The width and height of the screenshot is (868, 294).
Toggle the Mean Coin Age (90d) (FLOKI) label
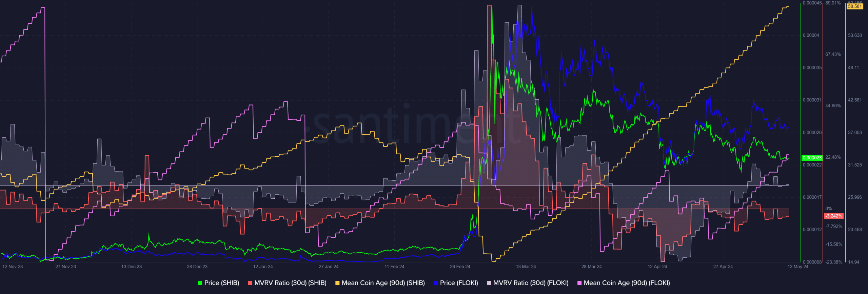[627, 283]
